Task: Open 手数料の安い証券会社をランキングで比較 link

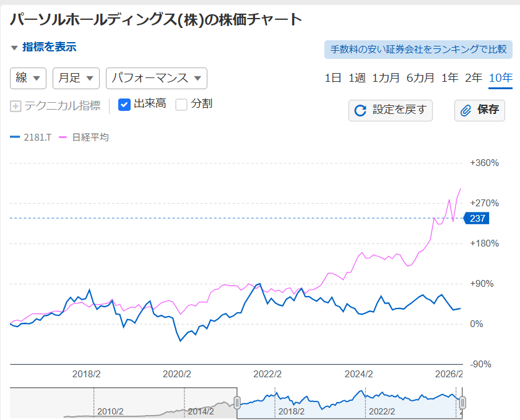Action: [x=418, y=50]
